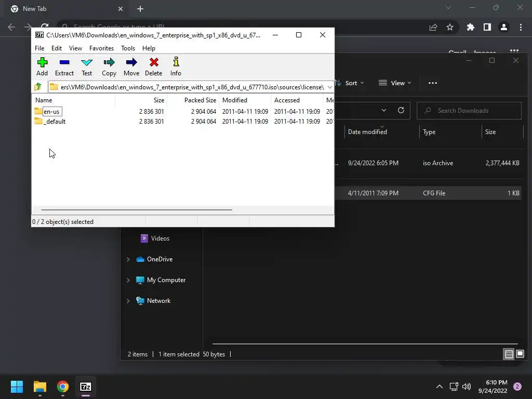Open the Info toolbar item
Screen dimensions: 532x399
pos(176,67)
